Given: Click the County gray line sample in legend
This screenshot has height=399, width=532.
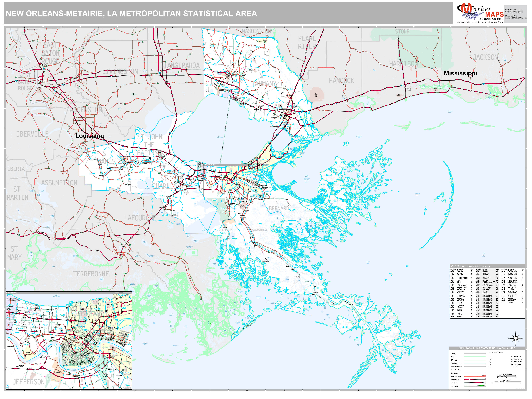Looking at the screenshot, I should pyautogui.click(x=475, y=354).
